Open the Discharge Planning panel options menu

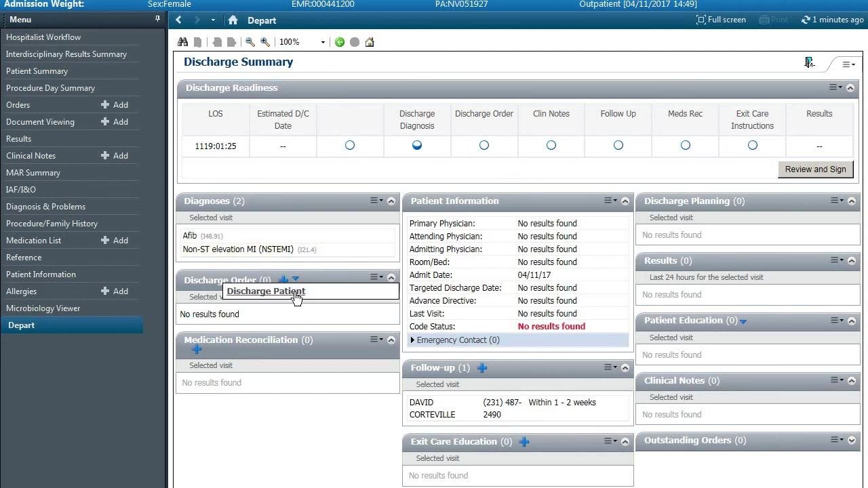[x=835, y=201]
